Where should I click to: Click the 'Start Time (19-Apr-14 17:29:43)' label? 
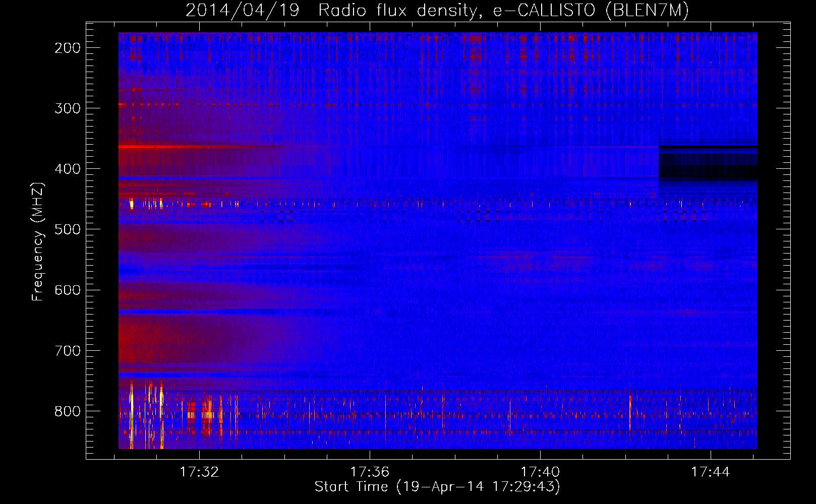point(437,487)
